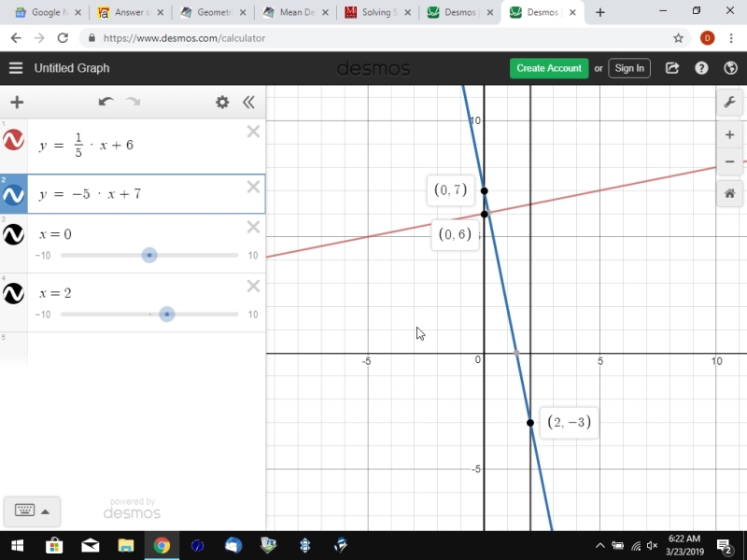Open File Explorer from the taskbar

pyautogui.click(x=126, y=545)
